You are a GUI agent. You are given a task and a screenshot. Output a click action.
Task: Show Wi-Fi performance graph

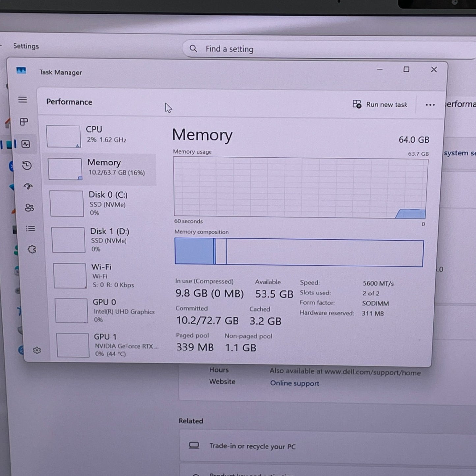pos(105,275)
